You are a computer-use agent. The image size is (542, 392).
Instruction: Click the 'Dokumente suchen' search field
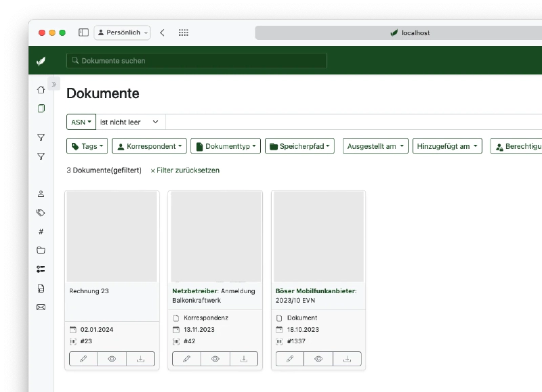[x=196, y=61]
